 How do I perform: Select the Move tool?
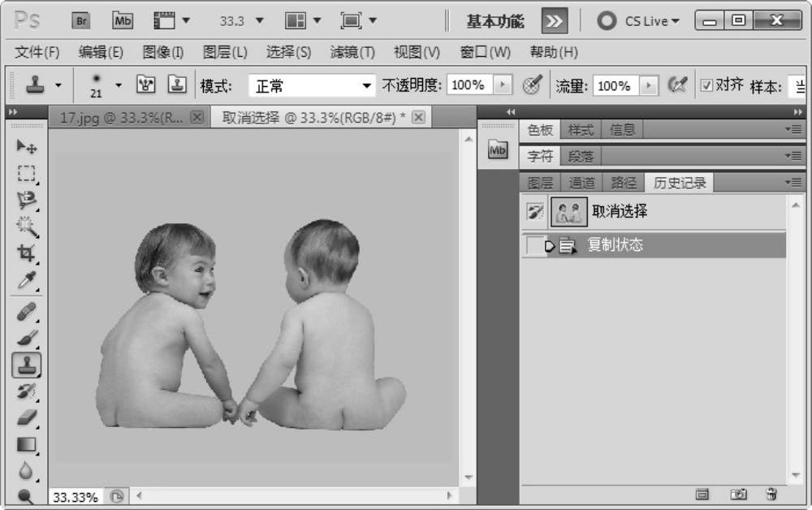(x=26, y=147)
